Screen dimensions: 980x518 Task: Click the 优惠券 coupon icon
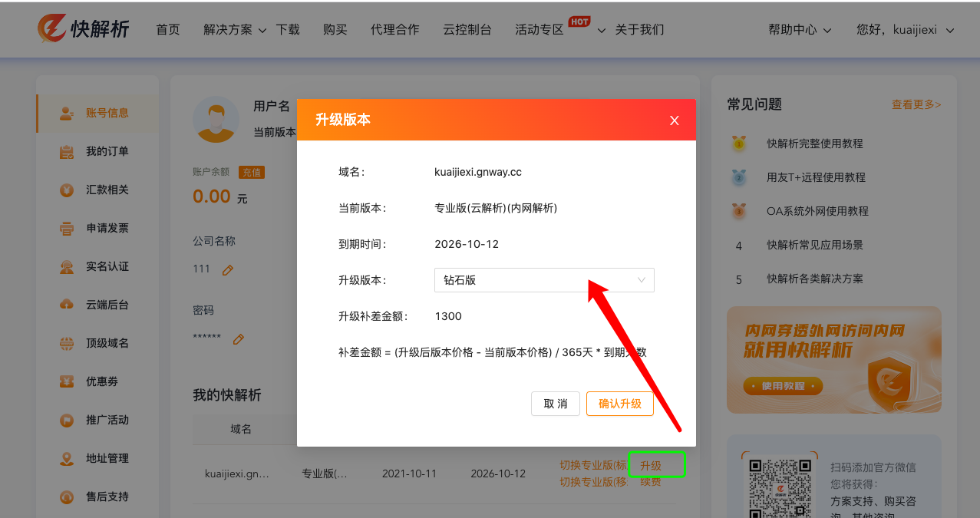click(x=67, y=381)
